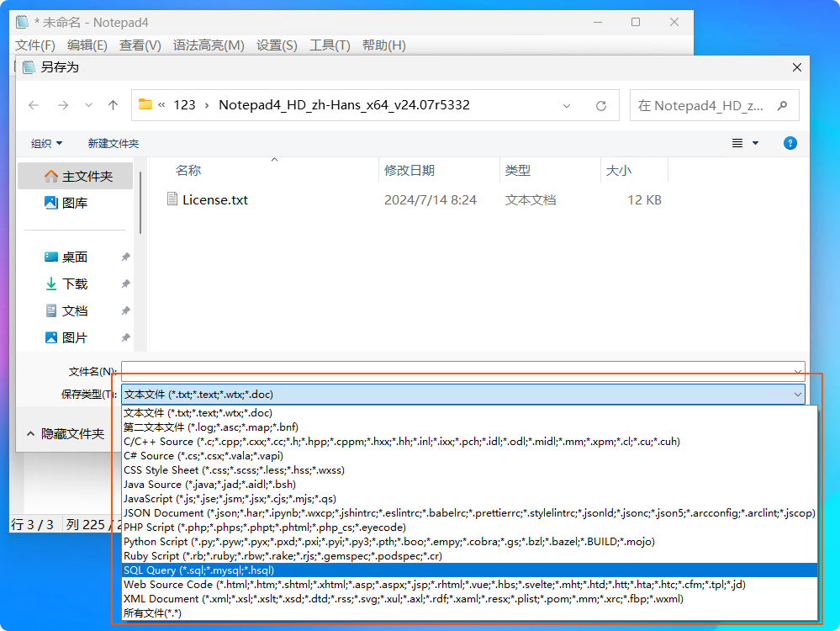Choose SQL Query file type
840x631 pixels.
point(470,570)
